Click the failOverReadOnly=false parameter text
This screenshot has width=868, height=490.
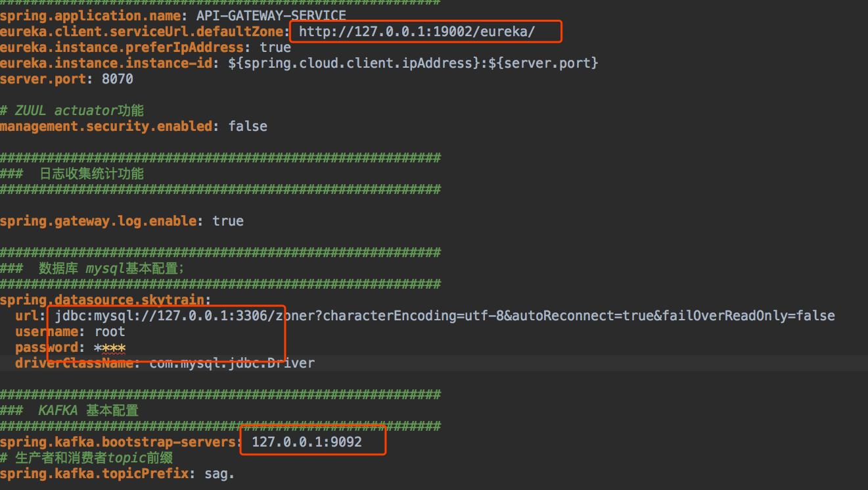click(748, 316)
